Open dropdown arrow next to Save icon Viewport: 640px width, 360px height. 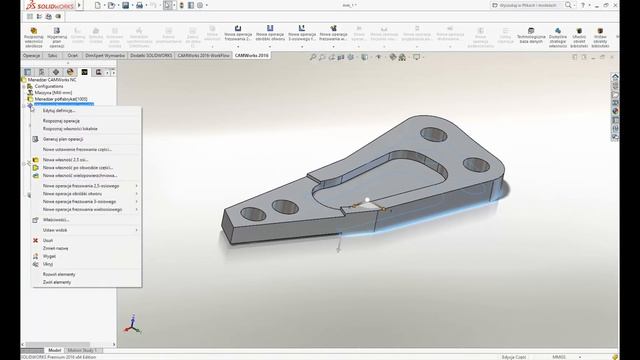point(132,5)
